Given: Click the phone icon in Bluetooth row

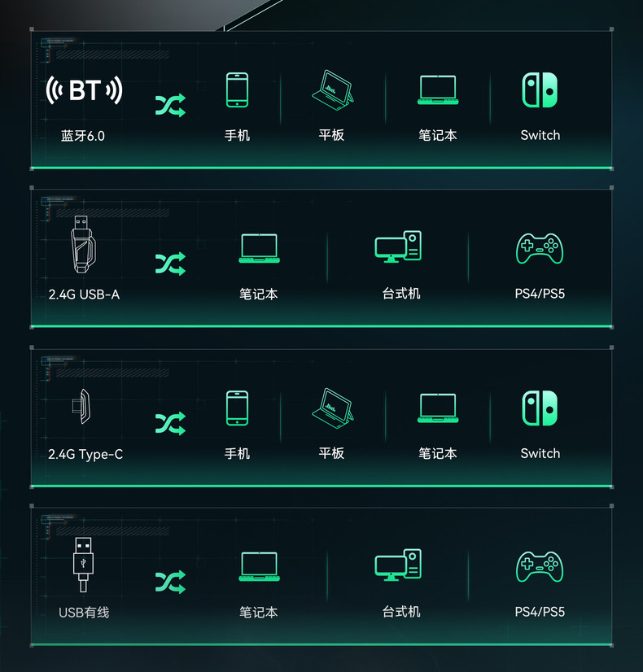Looking at the screenshot, I should pyautogui.click(x=237, y=89).
